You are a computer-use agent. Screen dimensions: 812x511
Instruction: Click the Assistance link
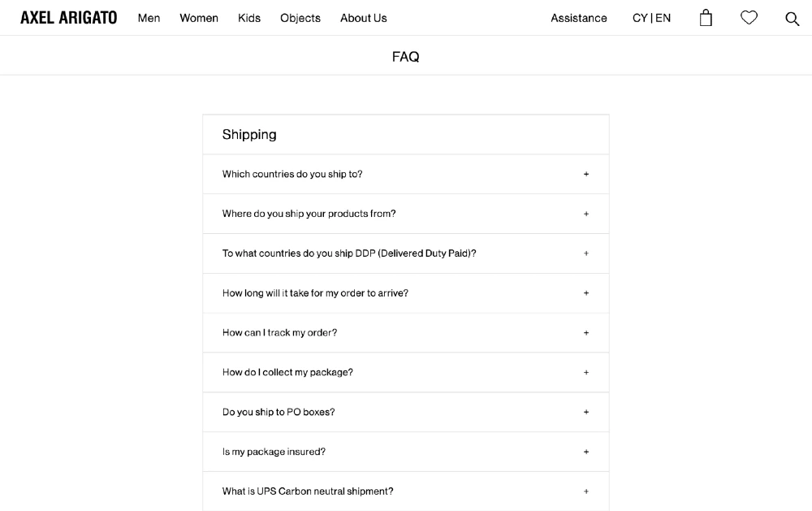coord(578,18)
